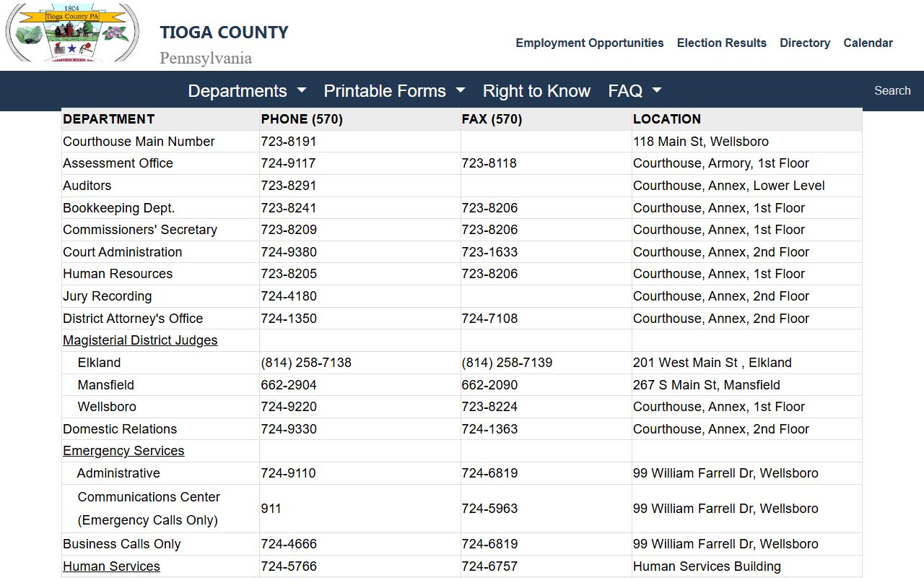Click Elkland fax (814) 258-7139
Image resolution: width=924 pixels, height=578 pixels.
pos(507,363)
